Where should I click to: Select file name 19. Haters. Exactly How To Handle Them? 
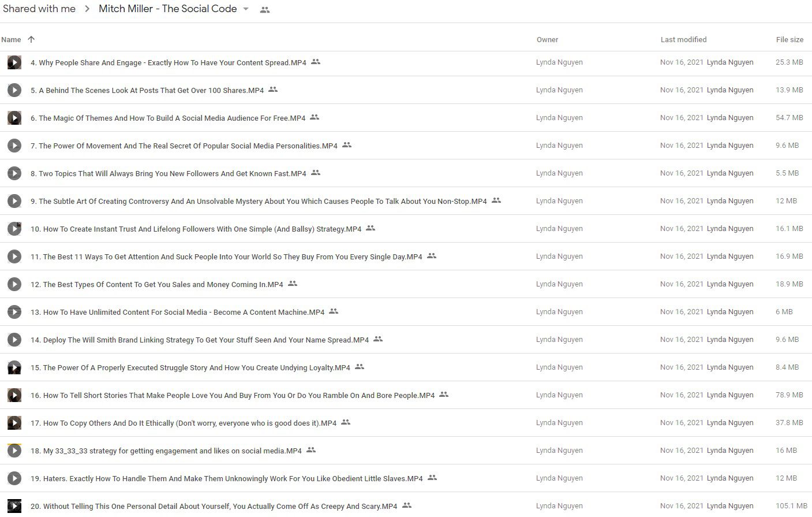point(227,478)
